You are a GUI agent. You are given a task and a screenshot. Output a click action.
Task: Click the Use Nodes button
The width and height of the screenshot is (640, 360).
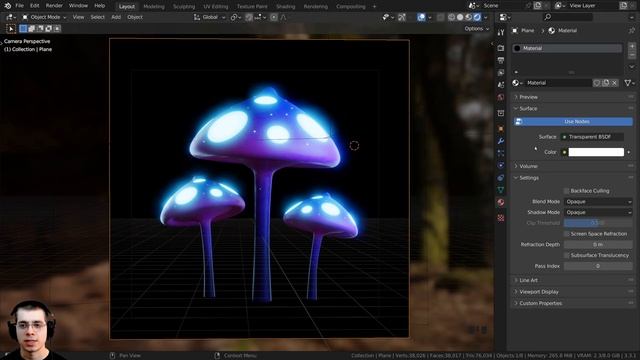573,122
